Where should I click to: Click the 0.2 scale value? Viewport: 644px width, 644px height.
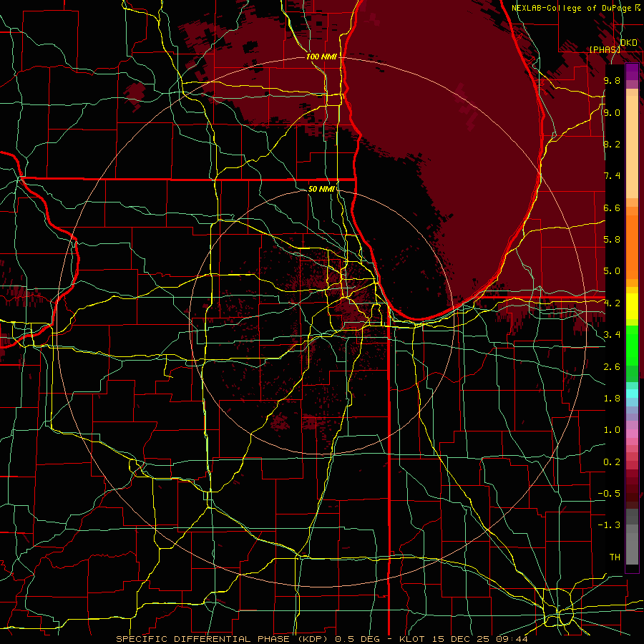click(612, 462)
